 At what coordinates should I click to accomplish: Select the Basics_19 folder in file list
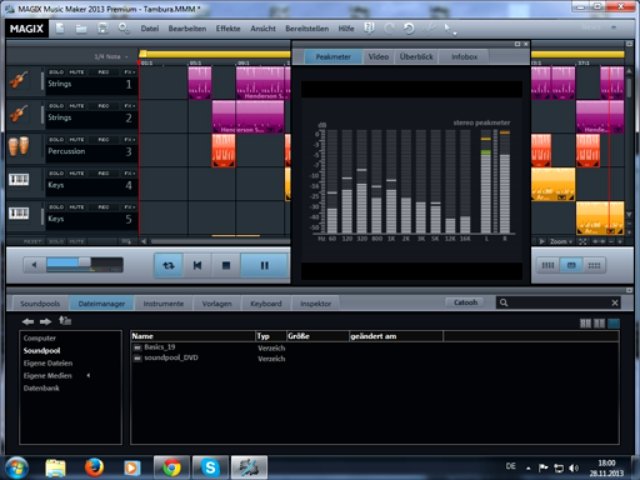pyautogui.click(x=158, y=347)
